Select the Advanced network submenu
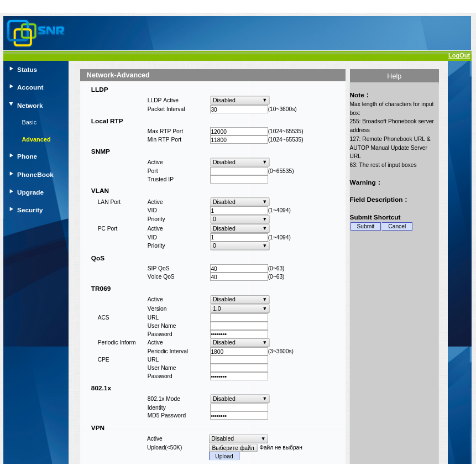 coord(36,139)
